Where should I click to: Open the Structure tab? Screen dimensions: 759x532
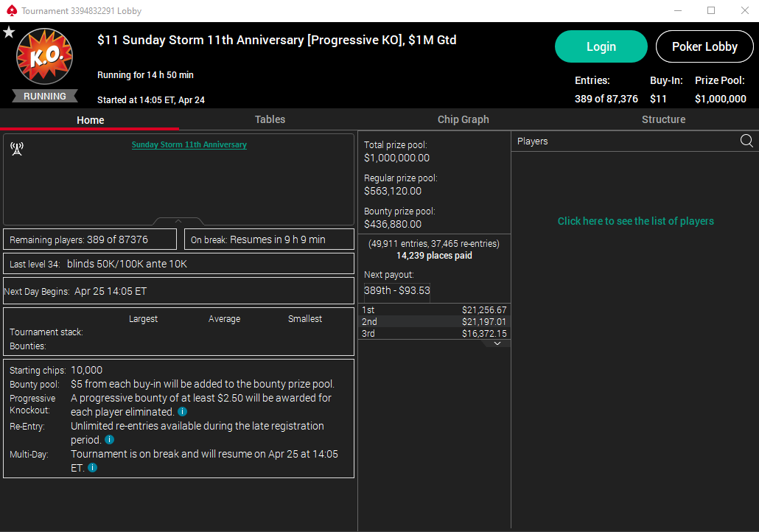point(663,119)
